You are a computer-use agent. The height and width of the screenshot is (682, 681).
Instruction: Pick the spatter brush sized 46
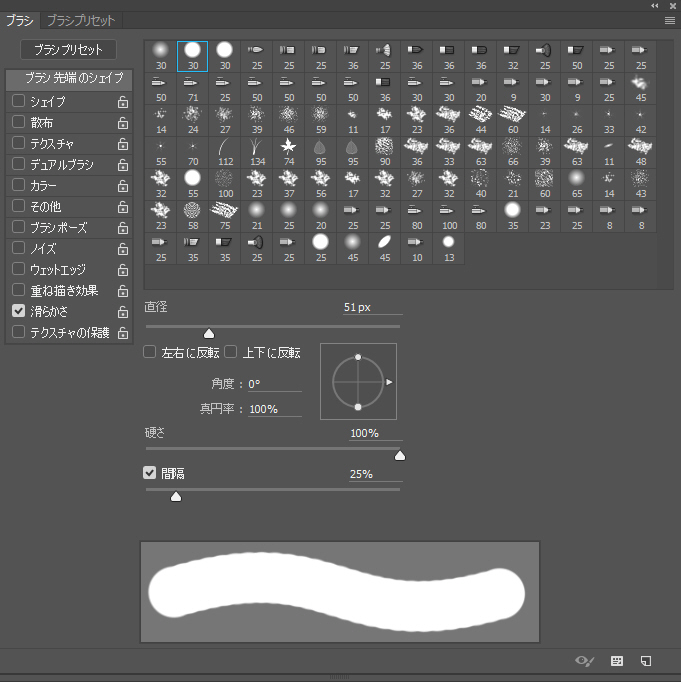(289, 121)
